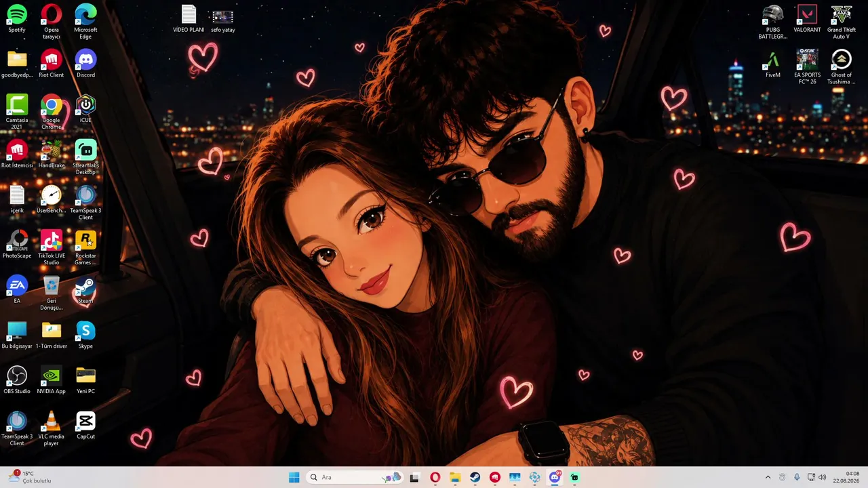This screenshot has height=488, width=868.
Task: Expand the hidden system tray icons
Action: pos(768,477)
